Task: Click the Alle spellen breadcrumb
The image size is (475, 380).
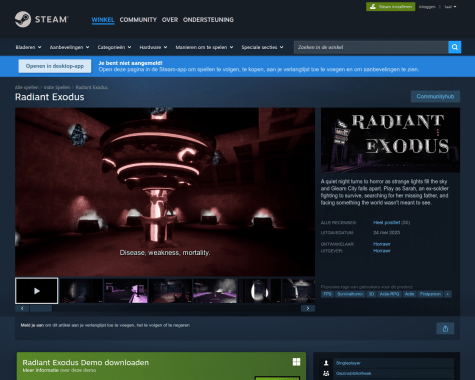Action: point(27,87)
